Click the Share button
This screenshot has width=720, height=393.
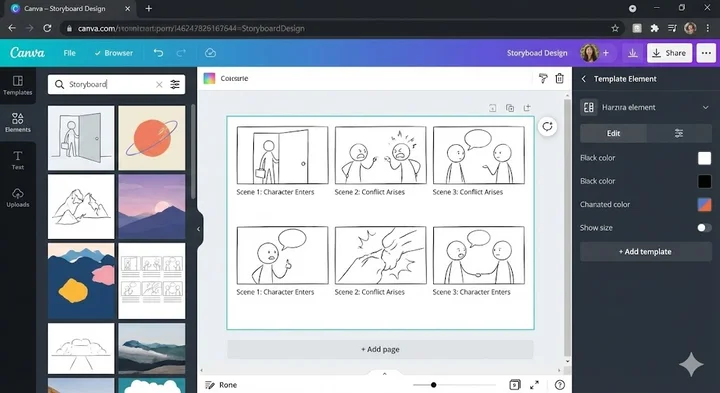(669, 53)
